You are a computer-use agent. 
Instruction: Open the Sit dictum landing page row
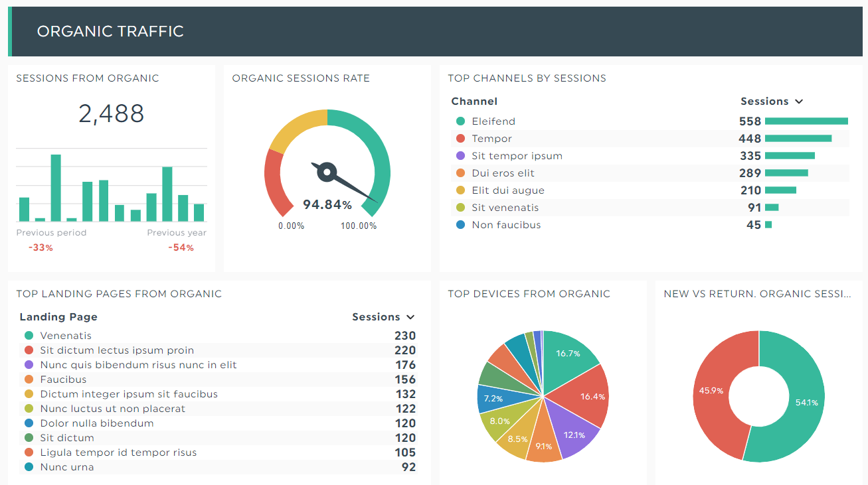(x=219, y=438)
